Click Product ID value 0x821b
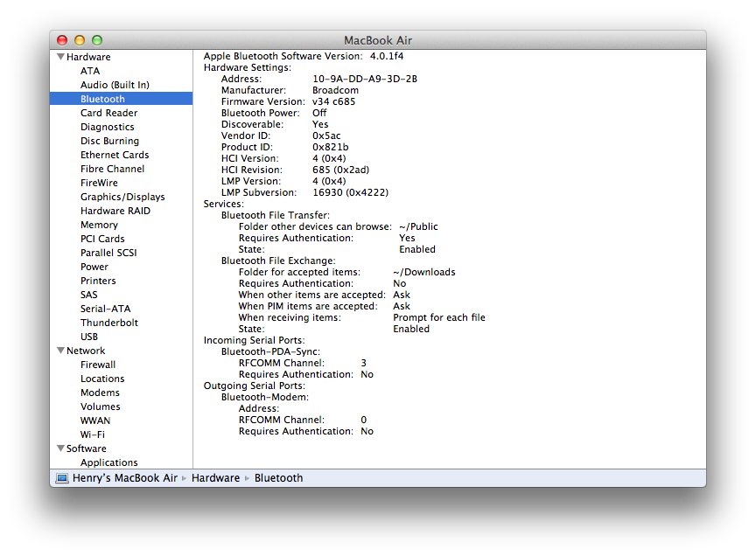The width and height of the screenshot is (756, 556). pos(330,147)
